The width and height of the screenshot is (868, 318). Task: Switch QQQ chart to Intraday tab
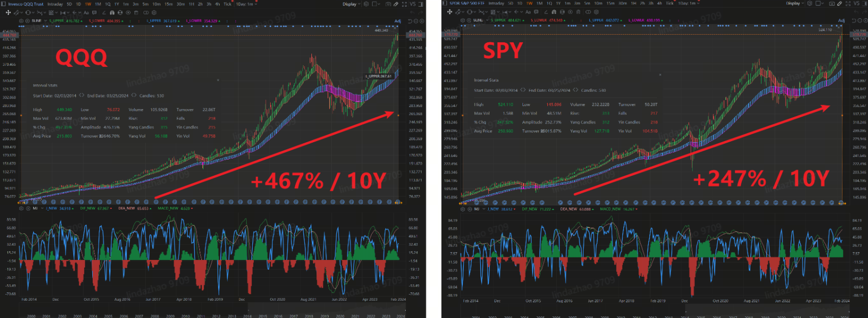55,4
